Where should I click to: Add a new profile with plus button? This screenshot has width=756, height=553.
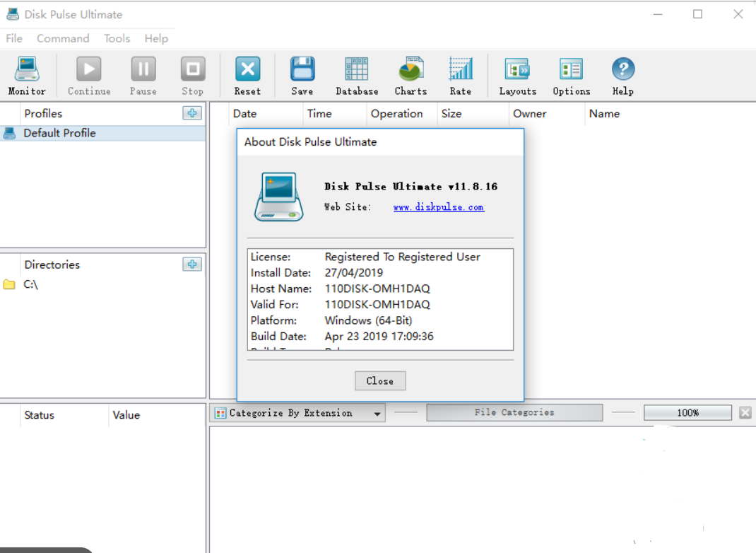point(191,113)
